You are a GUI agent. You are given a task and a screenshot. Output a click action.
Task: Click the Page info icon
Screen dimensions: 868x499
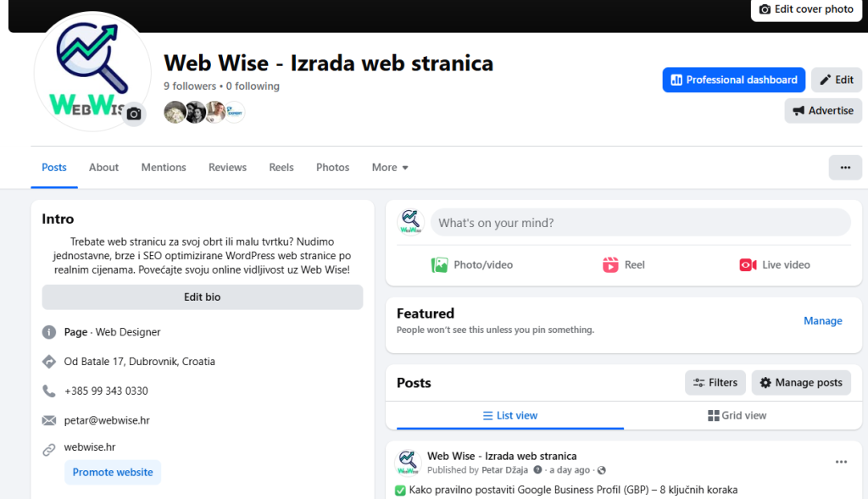pyautogui.click(x=49, y=332)
